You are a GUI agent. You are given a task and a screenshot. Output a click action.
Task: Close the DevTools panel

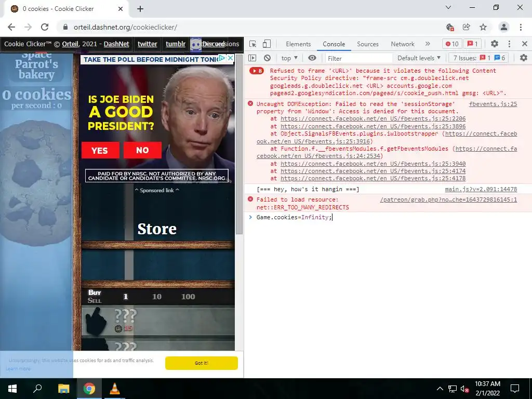click(x=525, y=44)
